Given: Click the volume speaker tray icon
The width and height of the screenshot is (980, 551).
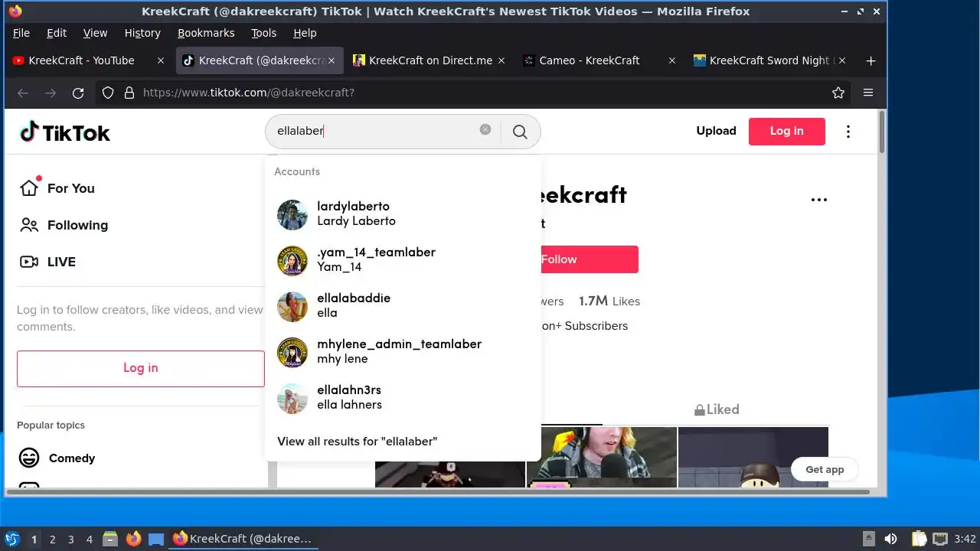Looking at the screenshot, I should [x=890, y=539].
